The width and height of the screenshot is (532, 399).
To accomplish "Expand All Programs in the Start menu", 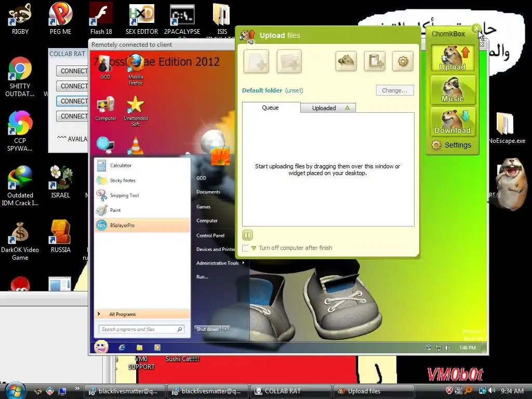I will (142, 314).
